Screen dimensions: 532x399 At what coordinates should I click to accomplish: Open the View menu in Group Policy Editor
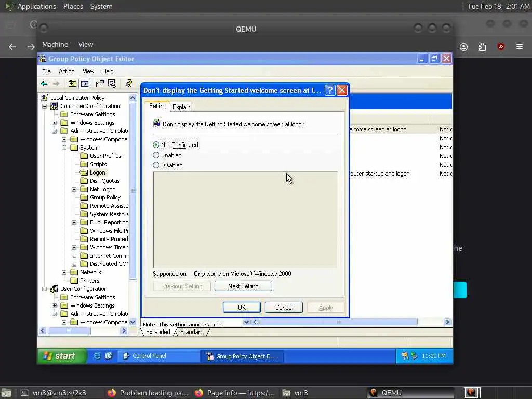click(88, 71)
